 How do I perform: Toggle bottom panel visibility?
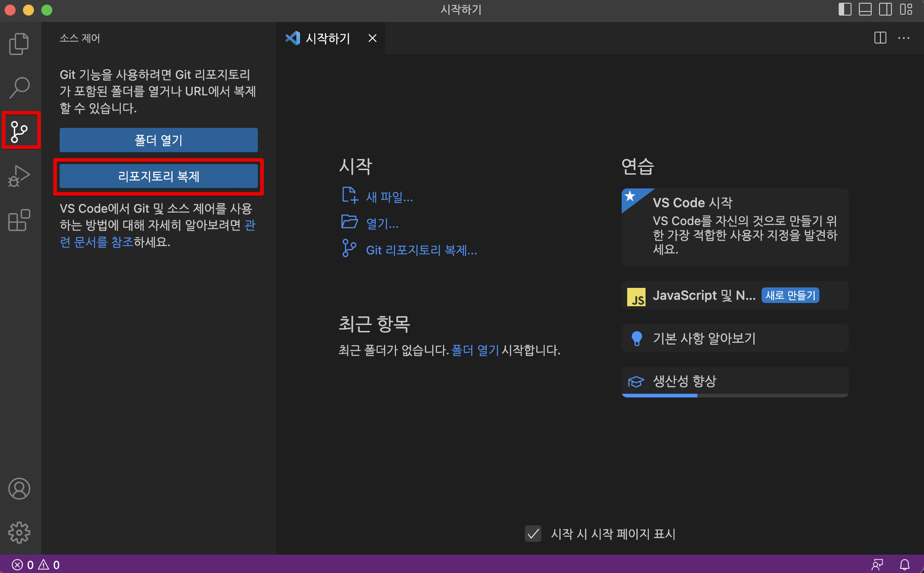865,10
